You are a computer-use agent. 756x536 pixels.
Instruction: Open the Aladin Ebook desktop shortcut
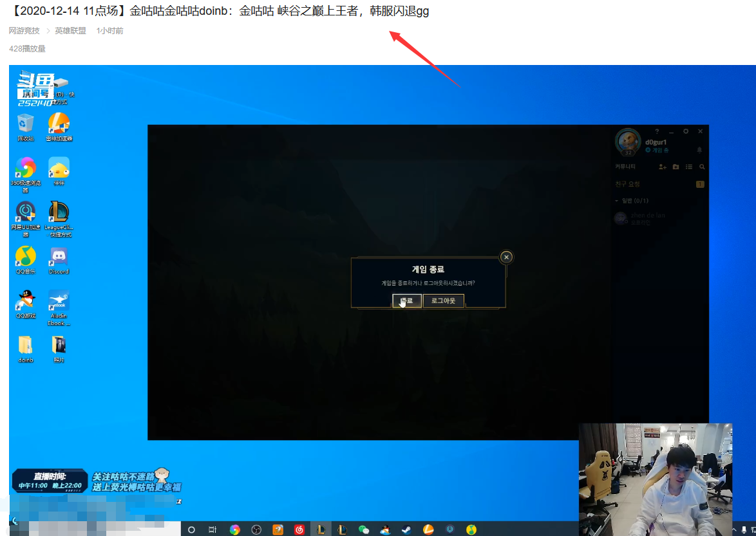pos(59,308)
